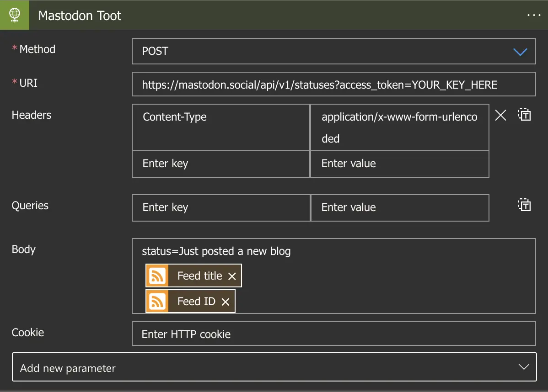This screenshot has width=548, height=392.
Task: Select the POST method field
Action: (x=334, y=51)
